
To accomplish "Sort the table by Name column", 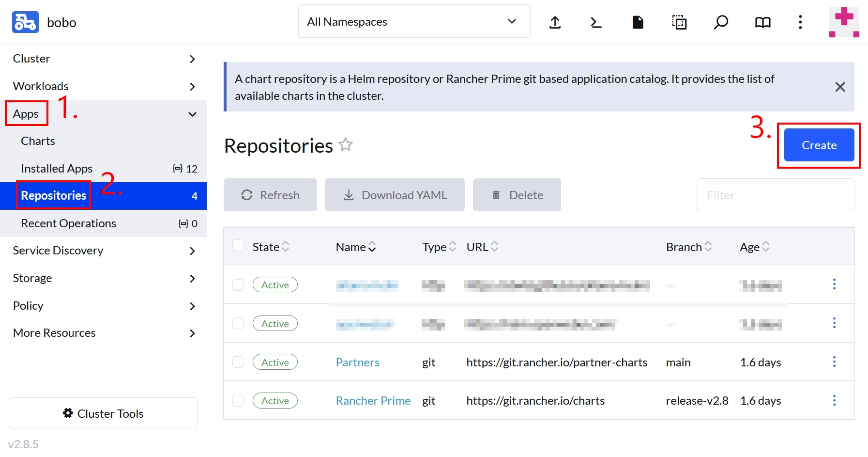I will [356, 247].
